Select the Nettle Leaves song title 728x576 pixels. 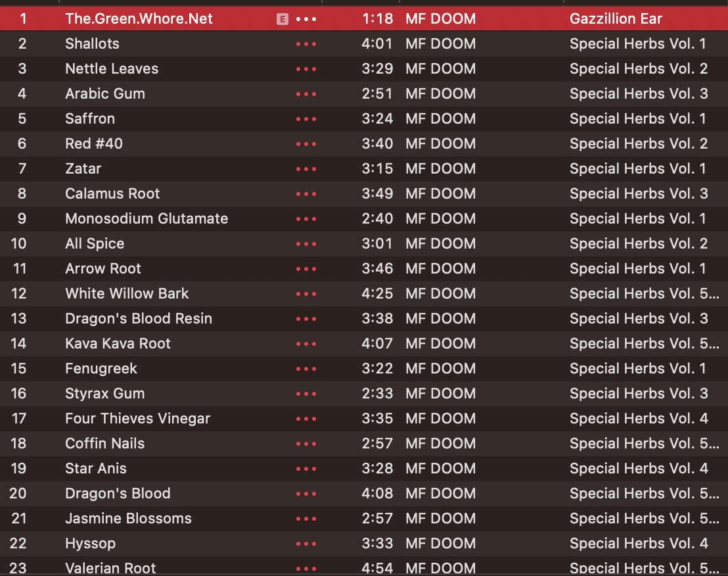coord(112,69)
